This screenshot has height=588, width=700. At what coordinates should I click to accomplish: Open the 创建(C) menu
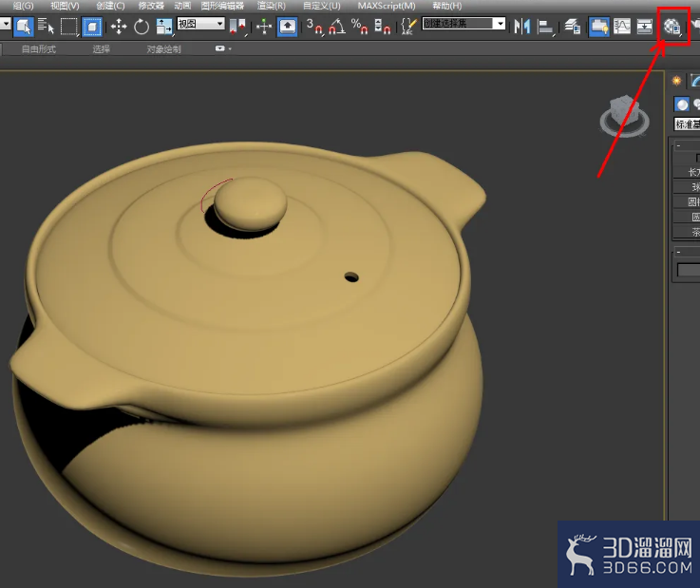coord(110,6)
